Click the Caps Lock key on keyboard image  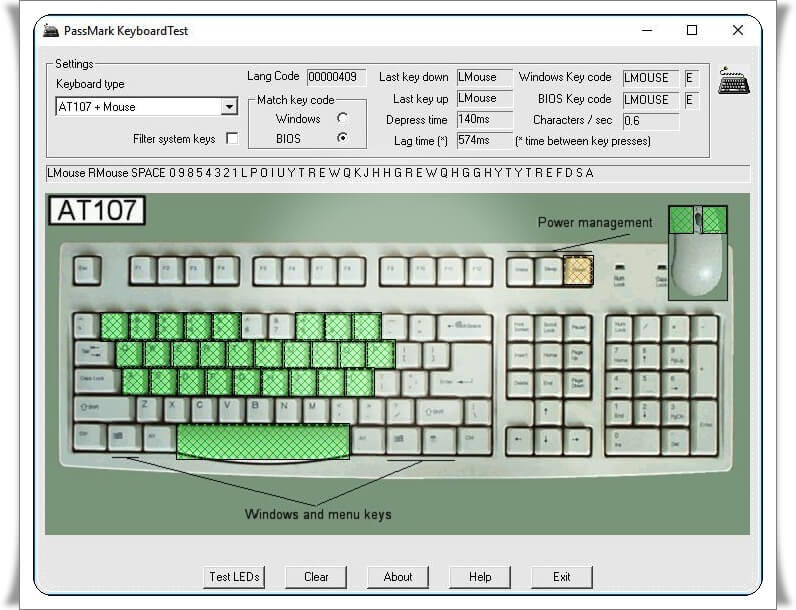pyautogui.click(x=97, y=382)
